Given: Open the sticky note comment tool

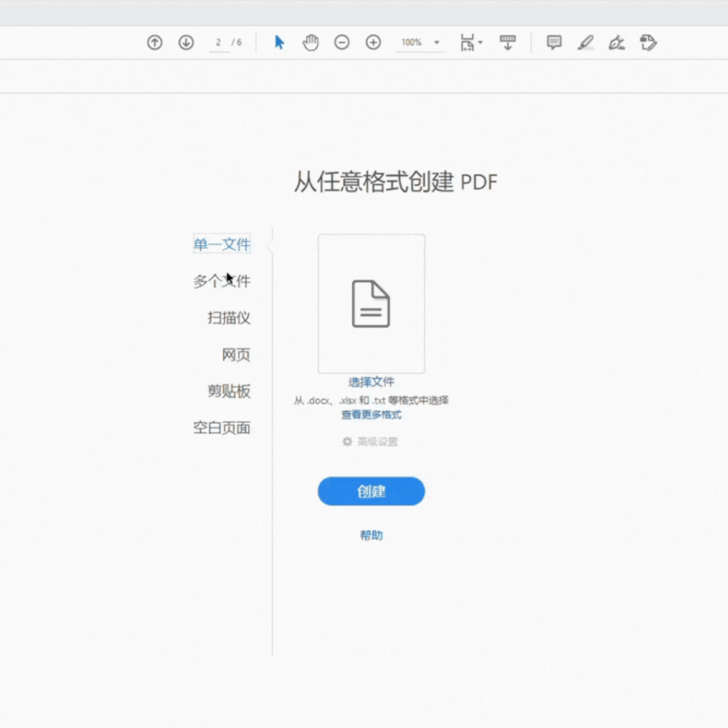Looking at the screenshot, I should pyautogui.click(x=554, y=42).
